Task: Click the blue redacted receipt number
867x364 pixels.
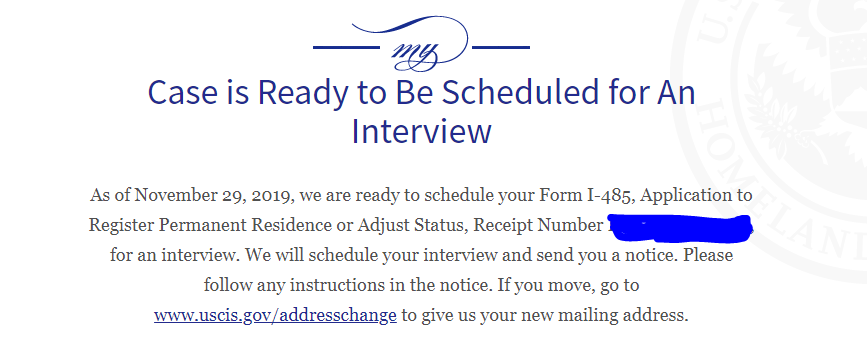Action: 681,227
